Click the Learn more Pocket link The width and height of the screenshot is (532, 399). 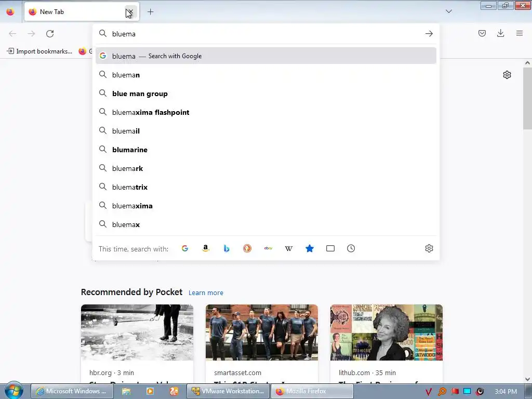[x=206, y=292]
